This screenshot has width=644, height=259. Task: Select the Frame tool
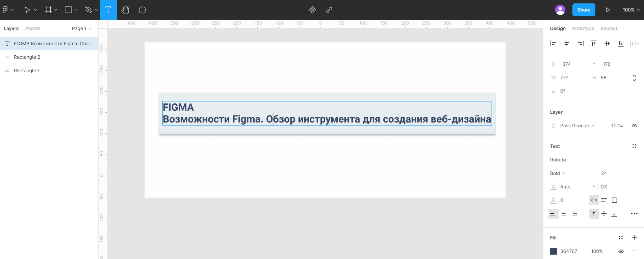point(49,10)
